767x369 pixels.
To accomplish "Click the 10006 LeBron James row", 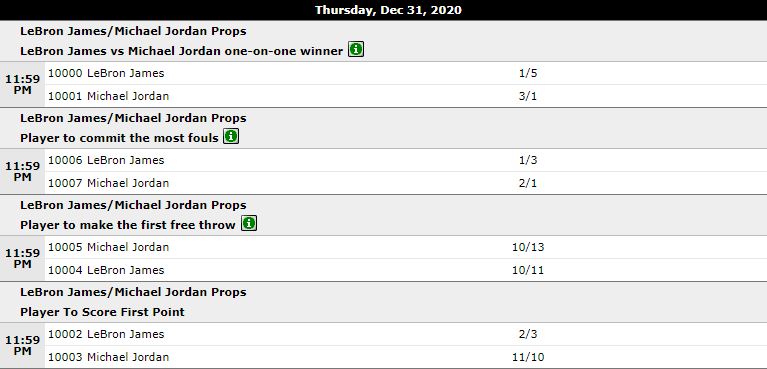I will (x=406, y=161).
